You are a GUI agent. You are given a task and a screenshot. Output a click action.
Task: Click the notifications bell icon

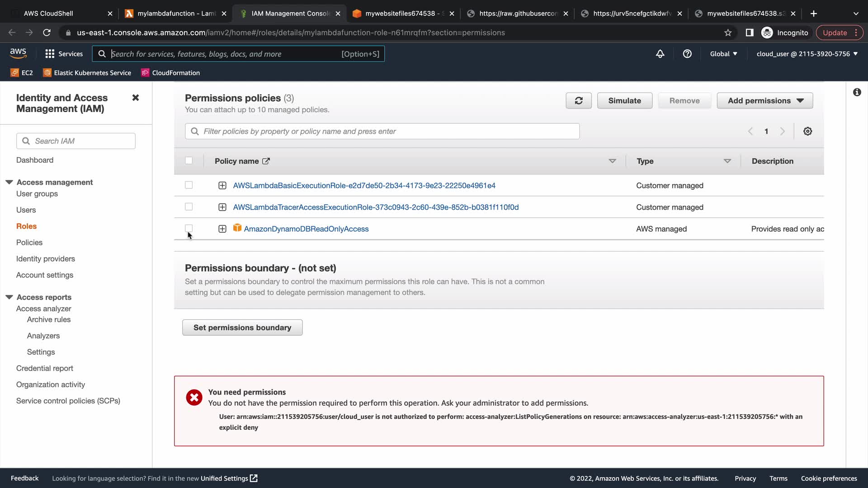tap(660, 54)
